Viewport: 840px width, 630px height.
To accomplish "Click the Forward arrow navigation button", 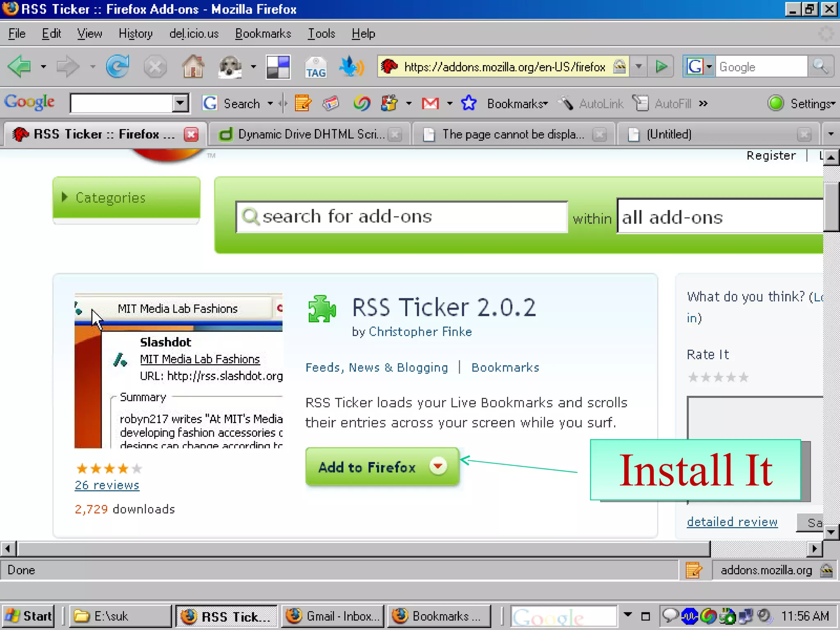I will 68,66.
